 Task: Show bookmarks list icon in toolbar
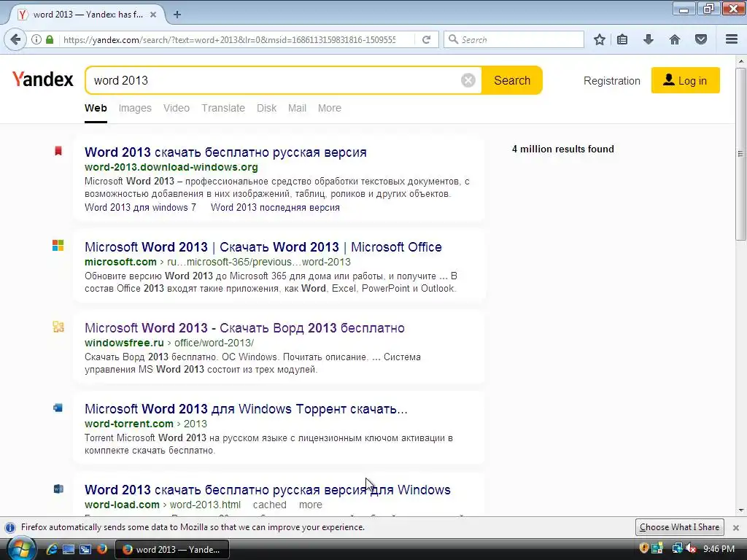[622, 39]
